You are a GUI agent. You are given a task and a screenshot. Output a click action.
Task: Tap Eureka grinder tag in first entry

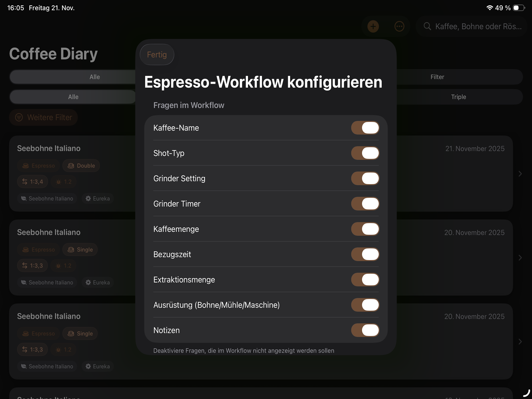pos(97,198)
